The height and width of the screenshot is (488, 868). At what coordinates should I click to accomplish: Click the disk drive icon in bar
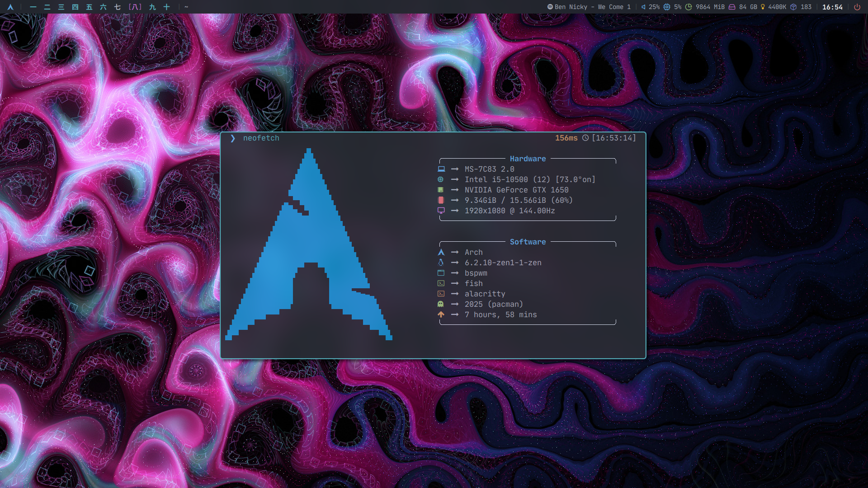(731, 7)
